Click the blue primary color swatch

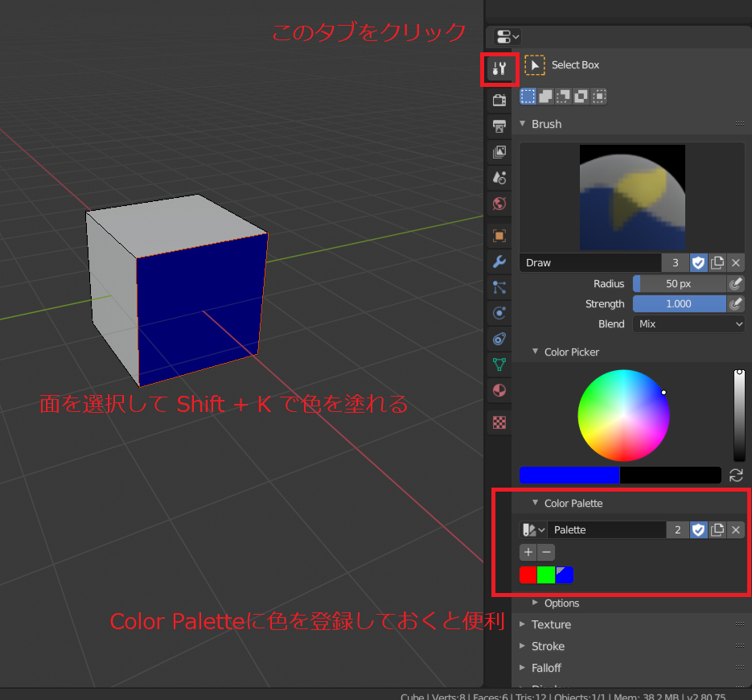point(569,475)
